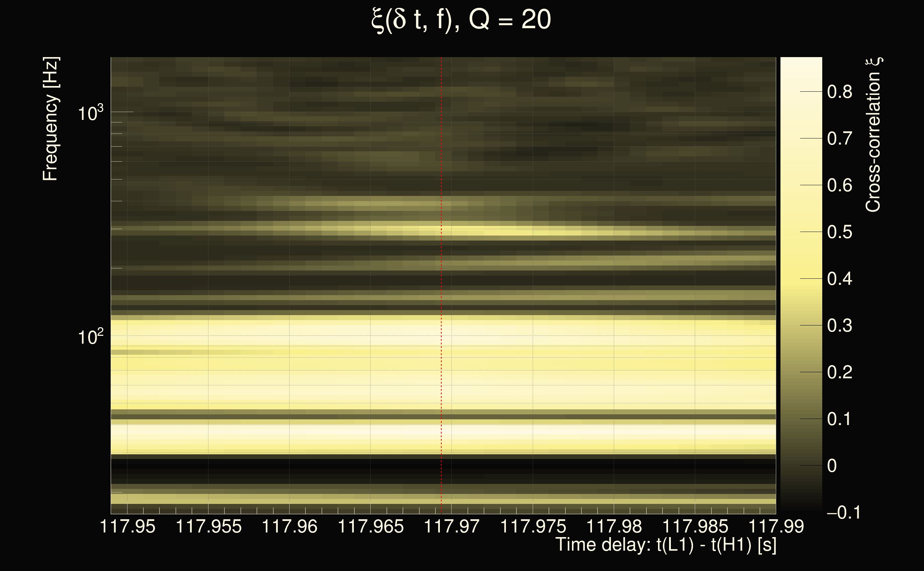Click the –0.1 label at the colorbar bottom
This screenshot has height=571, width=924.
[x=843, y=512]
